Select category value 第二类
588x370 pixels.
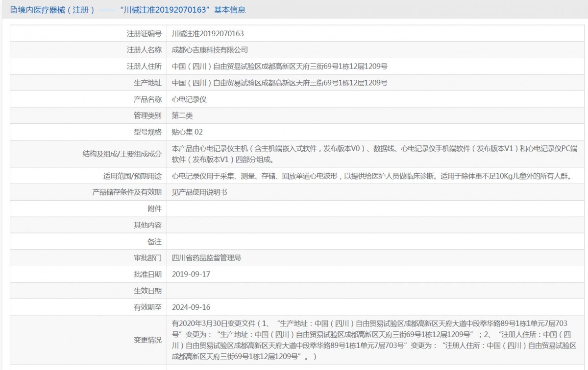click(x=182, y=116)
